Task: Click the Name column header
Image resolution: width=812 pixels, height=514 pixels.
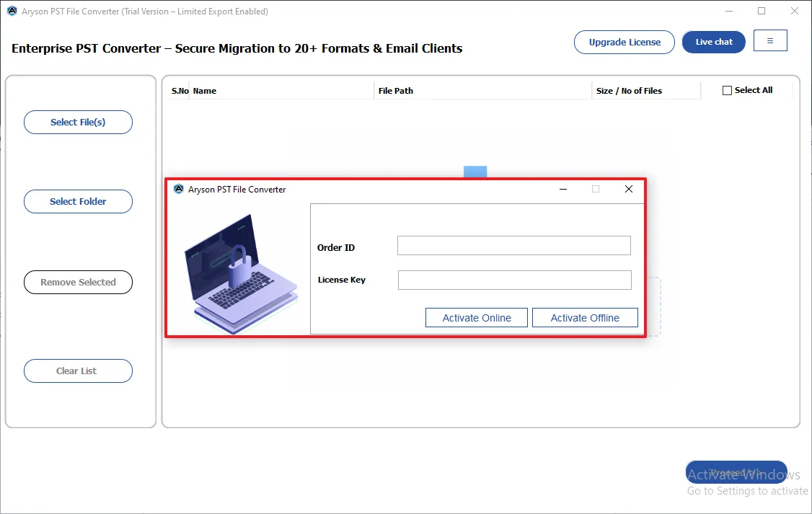Action: [x=281, y=91]
